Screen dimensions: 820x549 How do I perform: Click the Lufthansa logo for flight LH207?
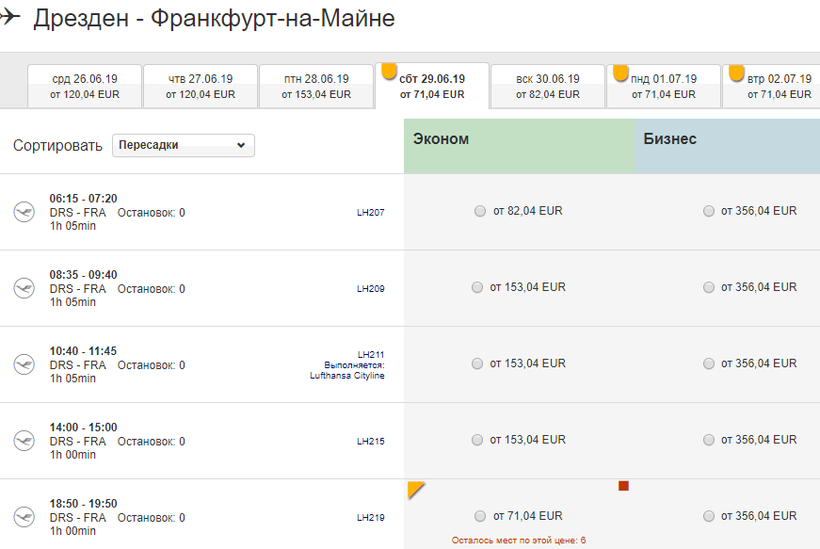click(x=23, y=212)
